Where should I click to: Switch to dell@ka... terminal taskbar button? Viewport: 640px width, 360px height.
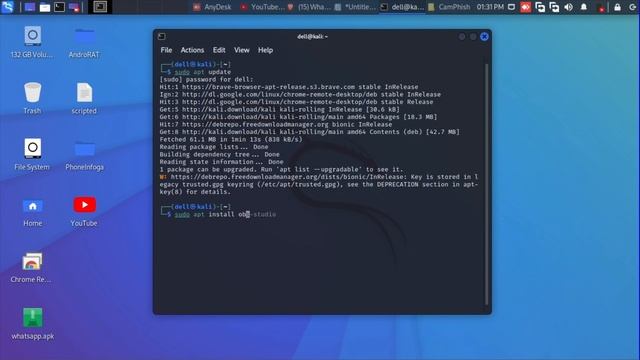click(x=402, y=7)
